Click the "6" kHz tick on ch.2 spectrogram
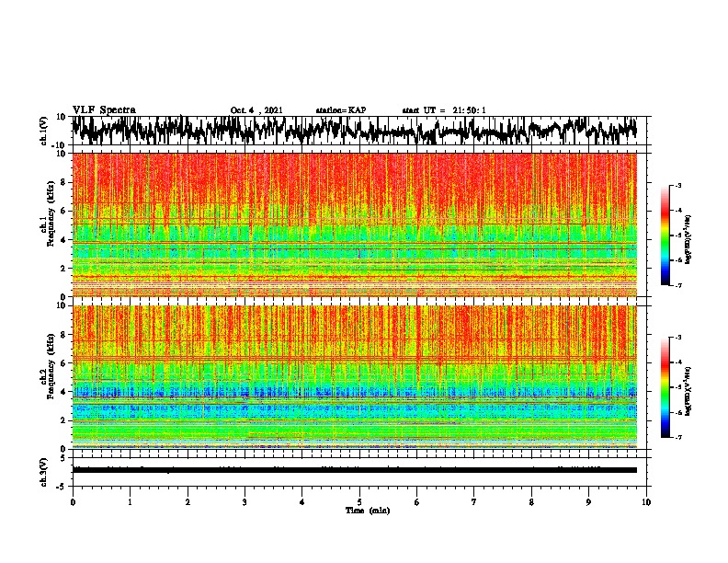This screenshot has height=563, width=728. [63, 363]
